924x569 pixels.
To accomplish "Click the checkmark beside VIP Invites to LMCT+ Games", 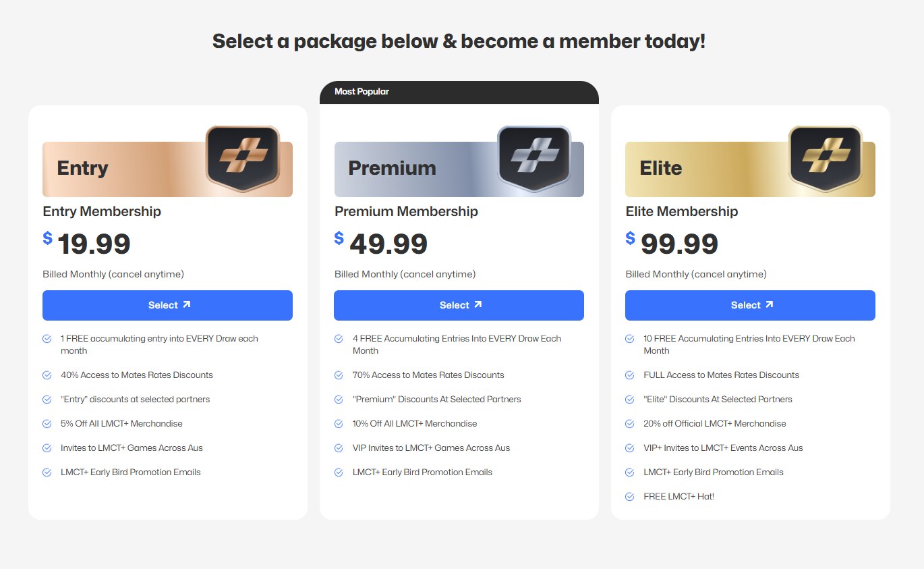I will (338, 448).
